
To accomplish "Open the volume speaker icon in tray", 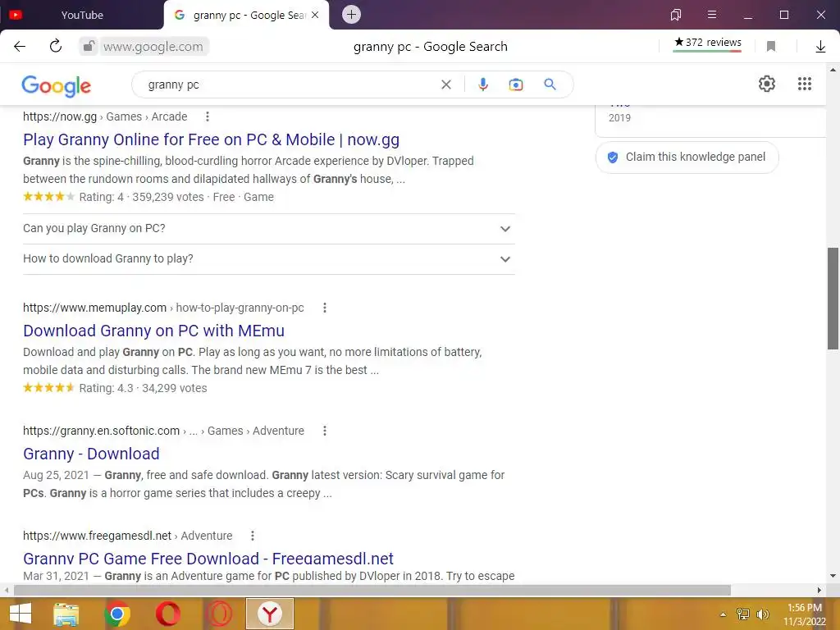I will pyautogui.click(x=762, y=614).
